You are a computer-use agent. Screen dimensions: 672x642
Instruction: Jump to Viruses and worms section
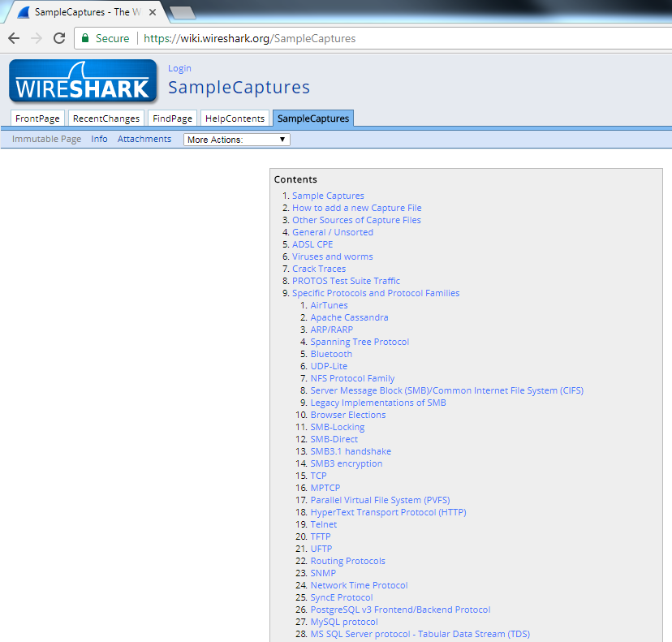tap(332, 256)
